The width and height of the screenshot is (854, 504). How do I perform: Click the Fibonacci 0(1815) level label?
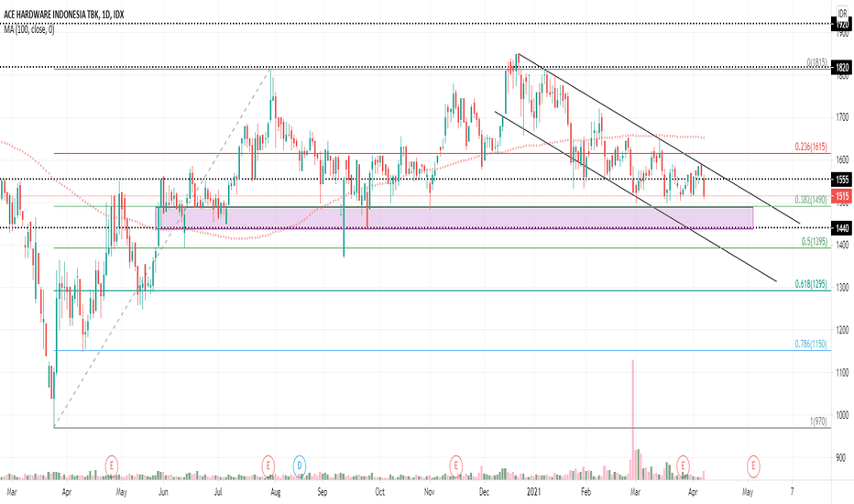817,62
